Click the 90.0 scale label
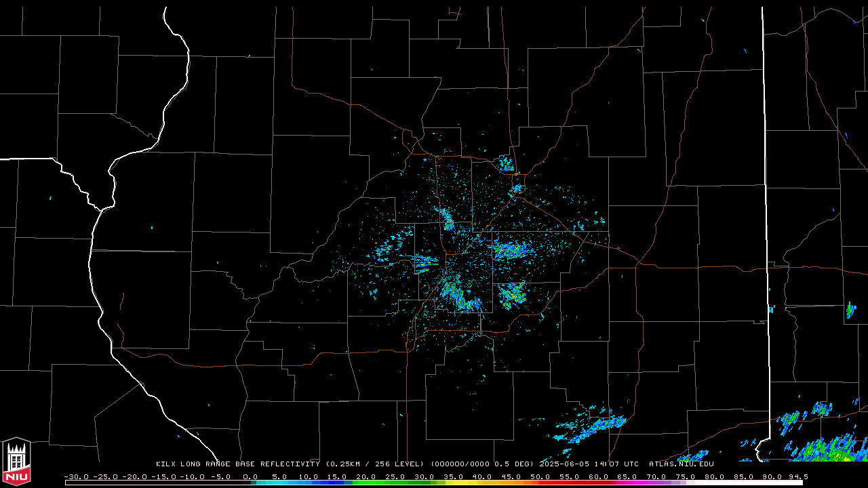This screenshot has height=488, width=868. coord(773,477)
